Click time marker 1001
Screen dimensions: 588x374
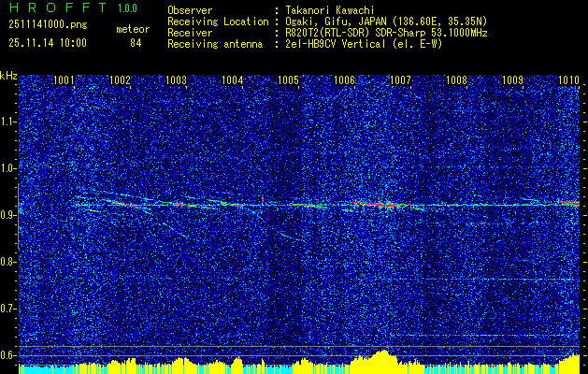65,79
